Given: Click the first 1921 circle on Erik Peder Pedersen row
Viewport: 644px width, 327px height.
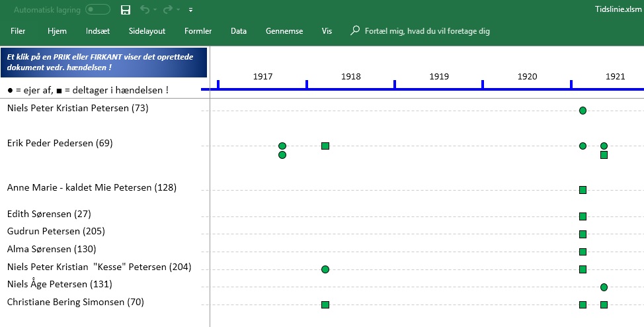Looking at the screenshot, I should (x=583, y=146).
